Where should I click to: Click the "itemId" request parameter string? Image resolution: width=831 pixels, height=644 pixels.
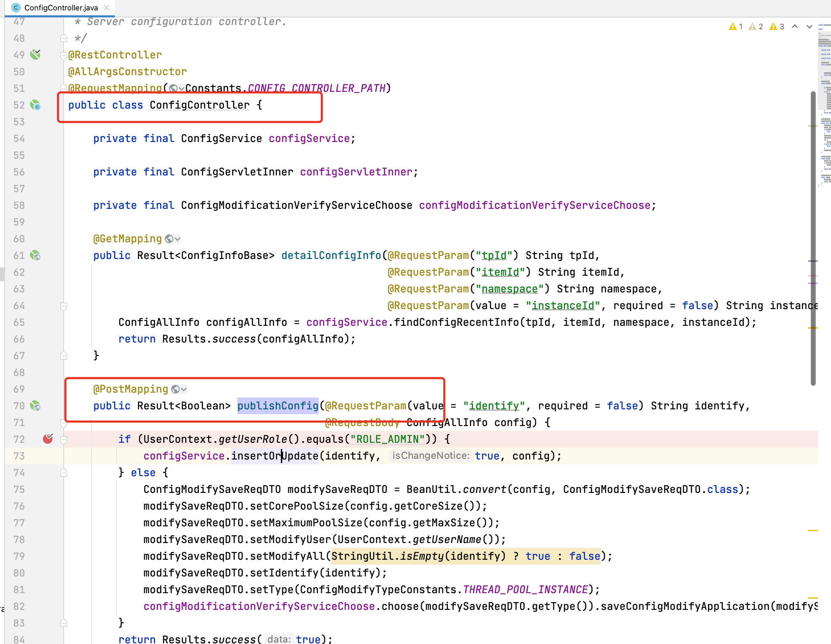(x=500, y=272)
